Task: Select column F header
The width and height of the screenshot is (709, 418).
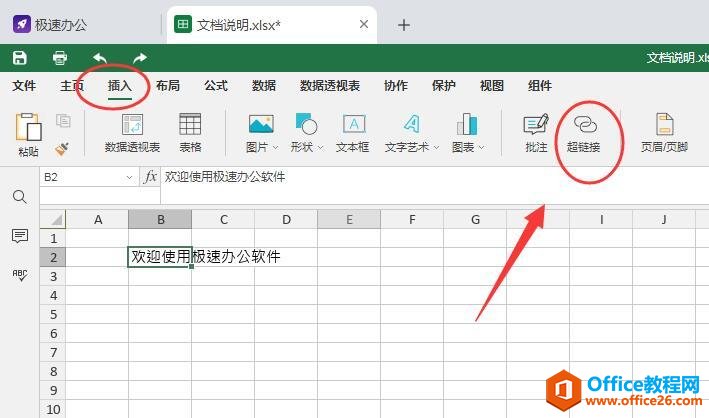Action: tap(412, 219)
